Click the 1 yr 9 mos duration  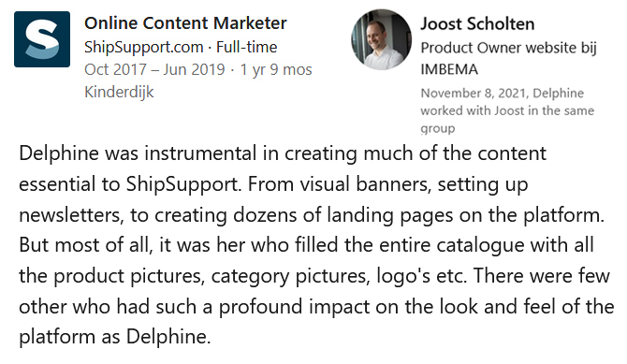[x=276, y=69]
